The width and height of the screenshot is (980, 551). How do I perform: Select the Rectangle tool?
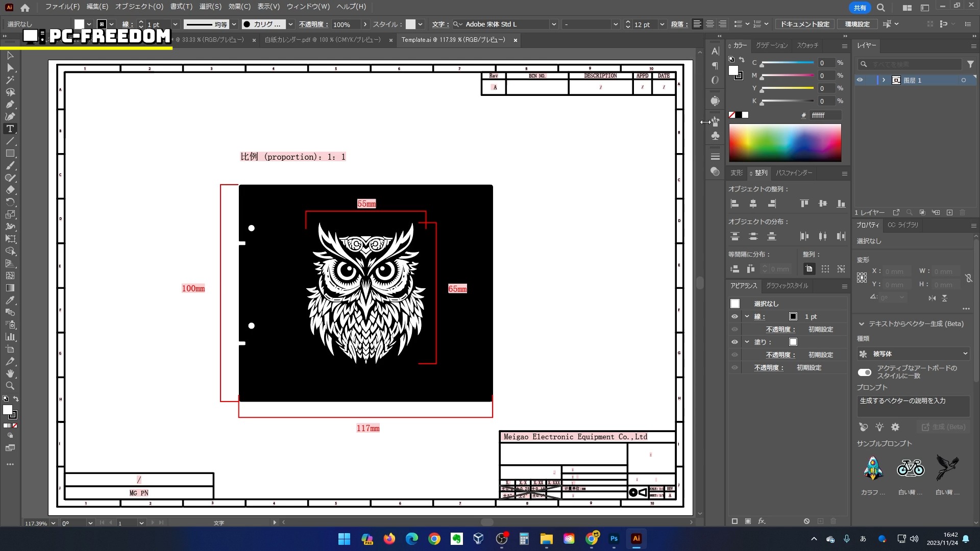(x=10, y=154)
